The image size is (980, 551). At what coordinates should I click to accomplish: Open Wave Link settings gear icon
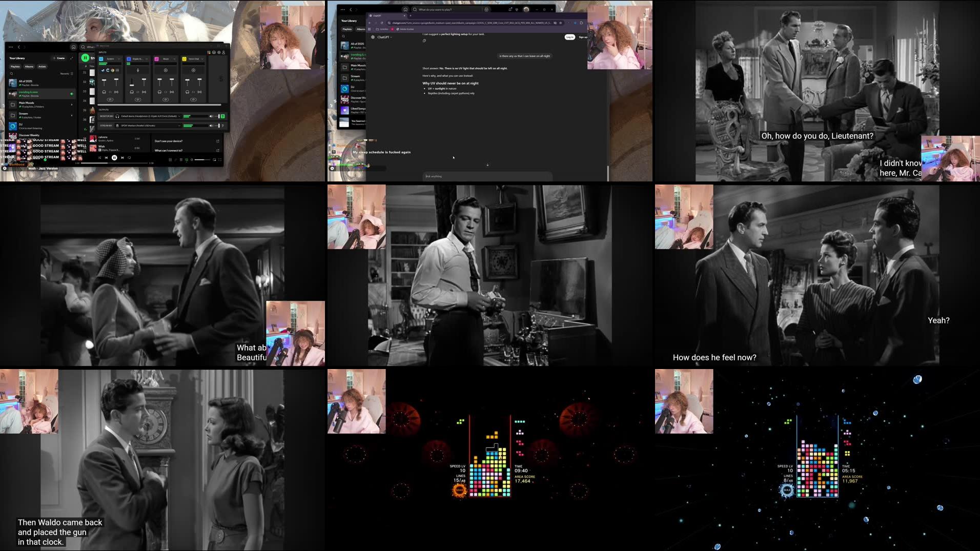click(219, 52)
